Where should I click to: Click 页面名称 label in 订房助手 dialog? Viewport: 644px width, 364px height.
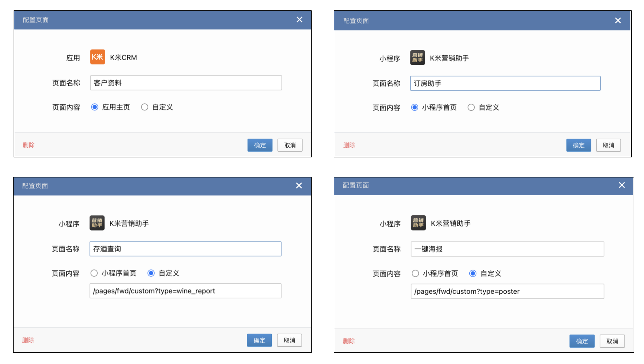coord(386,84)
